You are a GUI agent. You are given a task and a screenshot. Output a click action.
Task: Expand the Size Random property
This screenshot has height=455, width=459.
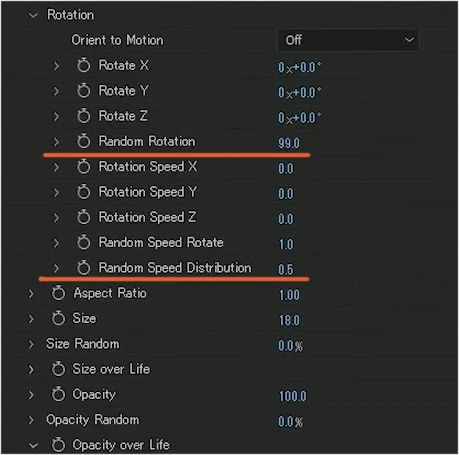point(31,344)
